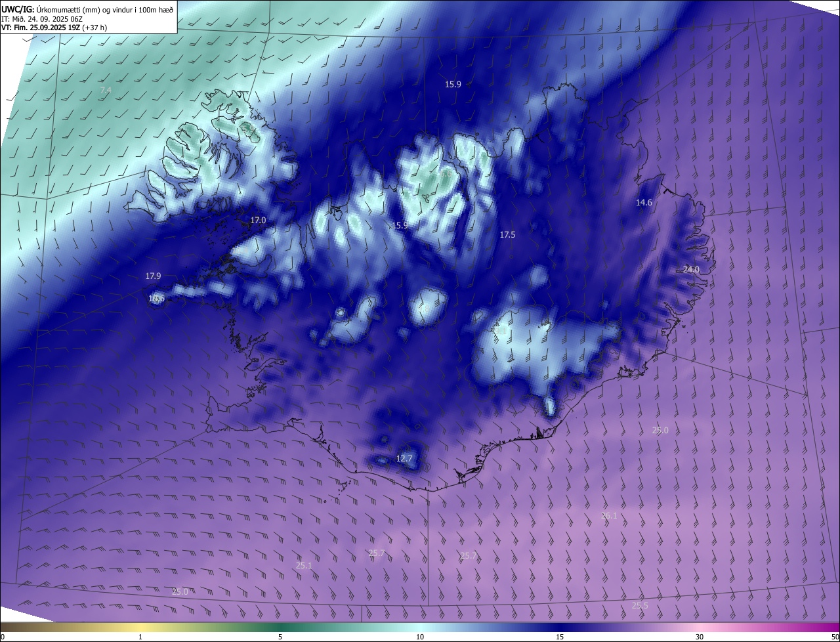Click the 17.5 value label
The width and height of the screenshot is (840, 642).
coord(507,235)
